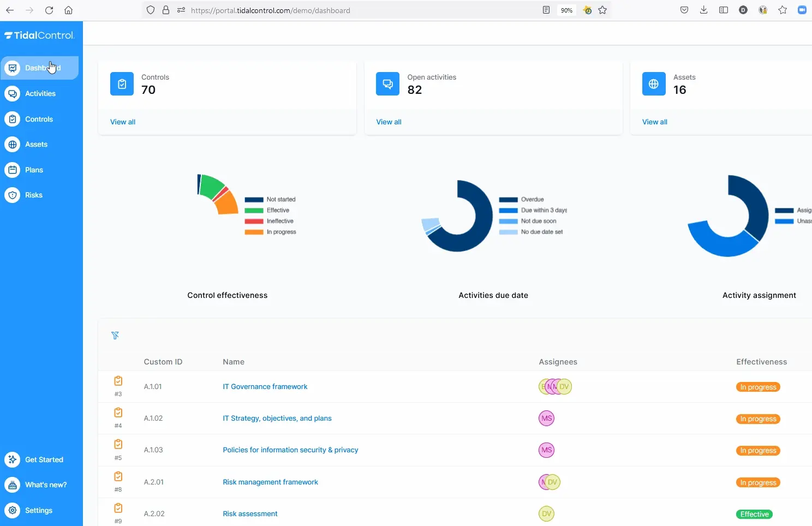Screen dimensions: 812x526
Task: Clear filters using the funnel icon
Action: [115, 335]
